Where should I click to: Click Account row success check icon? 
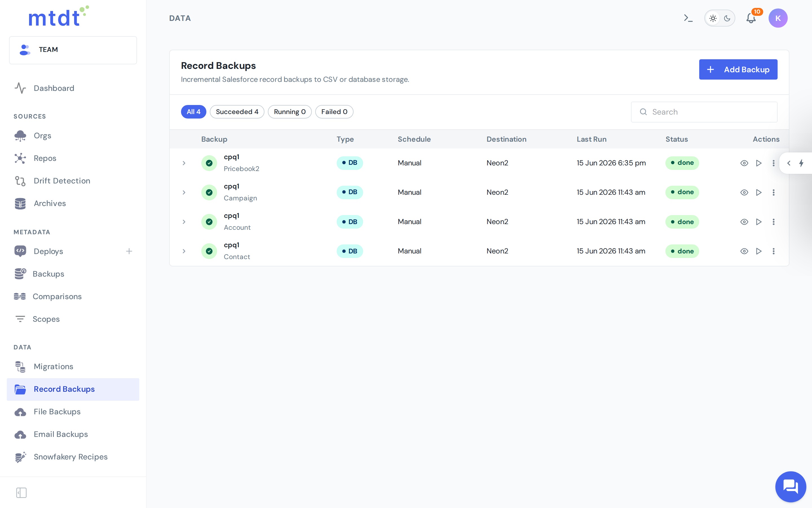tap(209, 222)
